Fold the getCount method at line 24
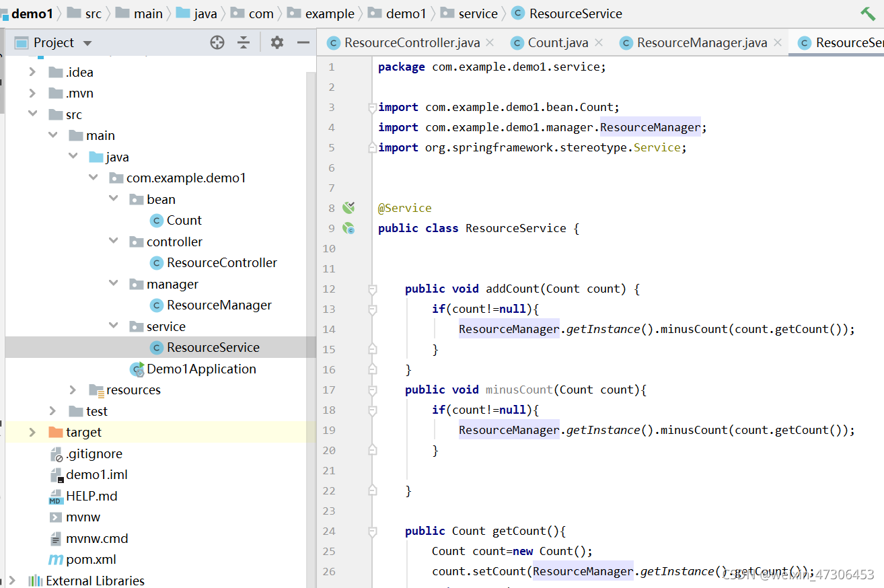 pyautogui.click(x=372, y=531)
